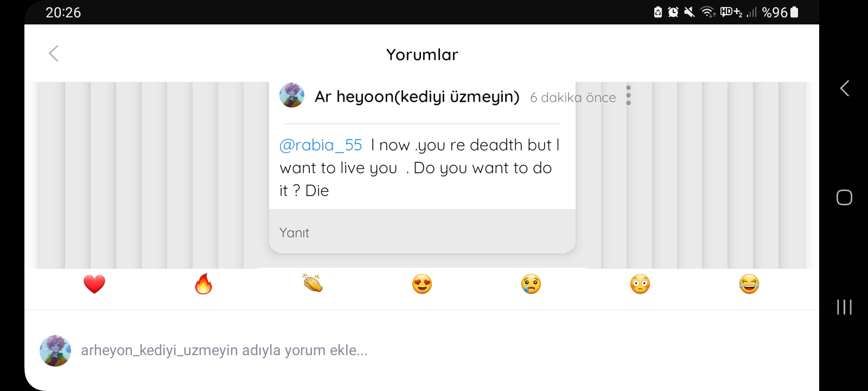Open Ar heyoon's profile picture in comment
This screenshot has height=391, width=868.
tap(292, 95)
